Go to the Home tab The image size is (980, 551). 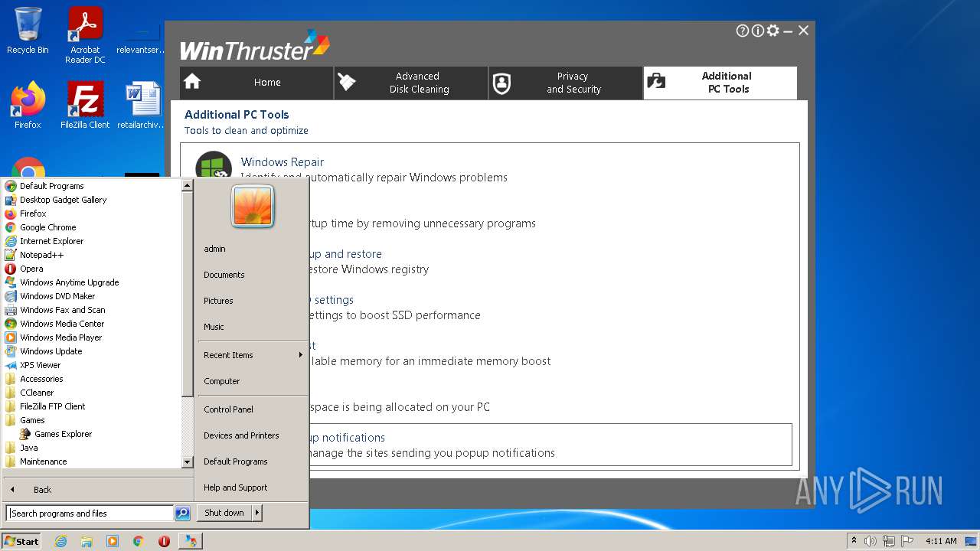coord(256,83)
